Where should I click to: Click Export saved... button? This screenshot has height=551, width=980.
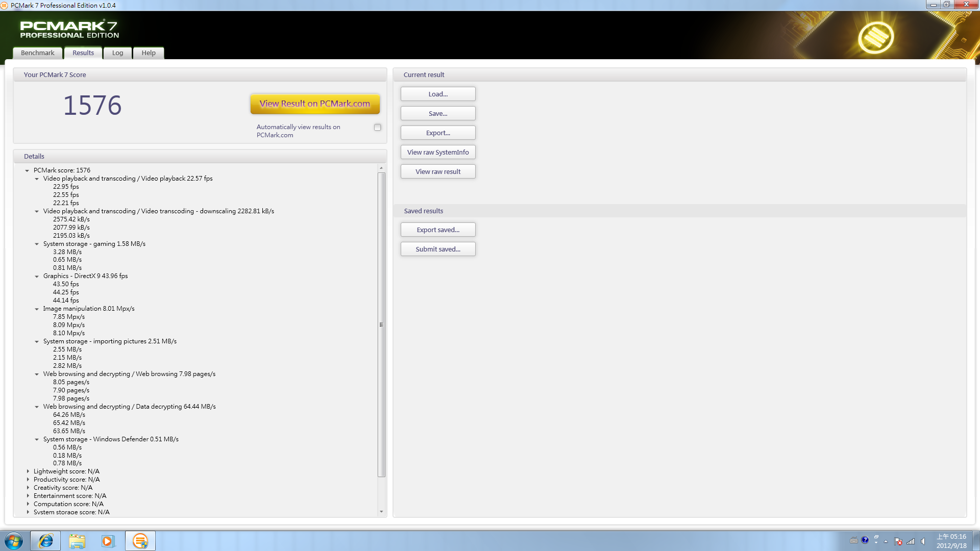438,230
